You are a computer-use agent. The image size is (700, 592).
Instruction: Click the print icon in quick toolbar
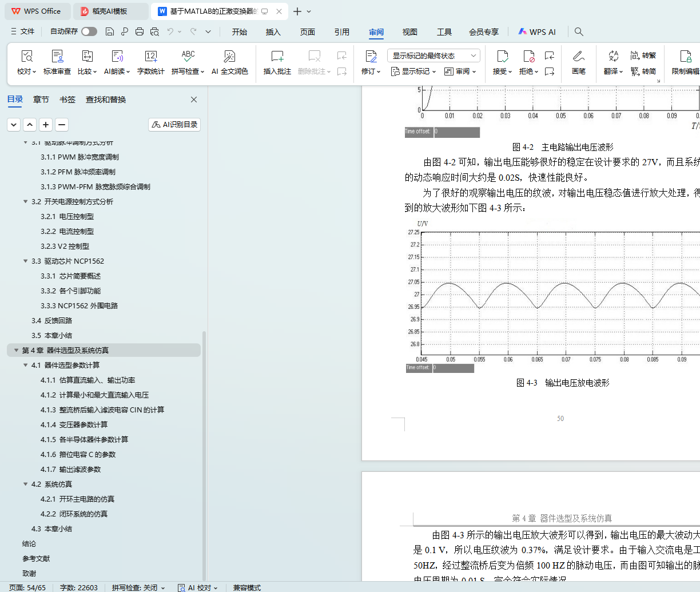click(140, 31)
